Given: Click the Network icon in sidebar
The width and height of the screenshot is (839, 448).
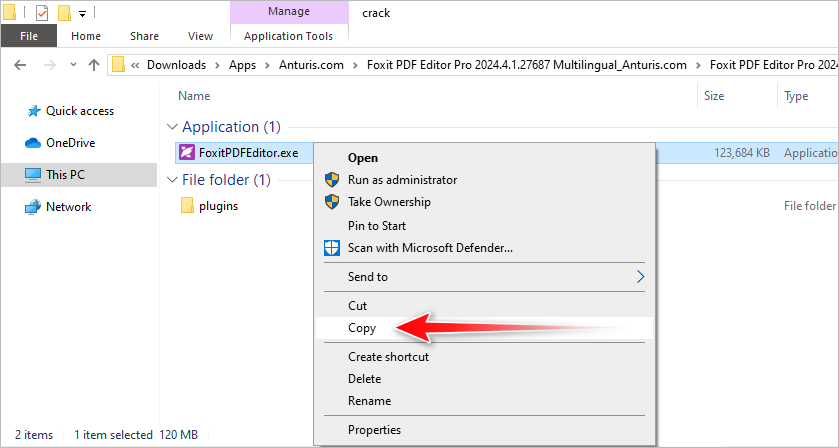Looking at the screenshot, I should 32,207.
